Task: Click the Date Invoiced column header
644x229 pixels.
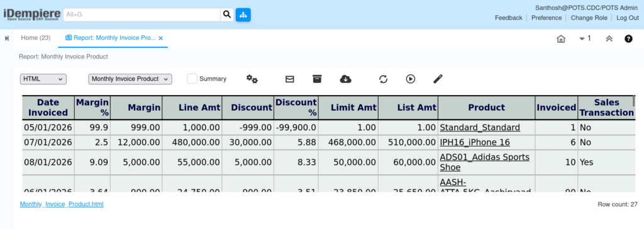Action: [48, 108]
